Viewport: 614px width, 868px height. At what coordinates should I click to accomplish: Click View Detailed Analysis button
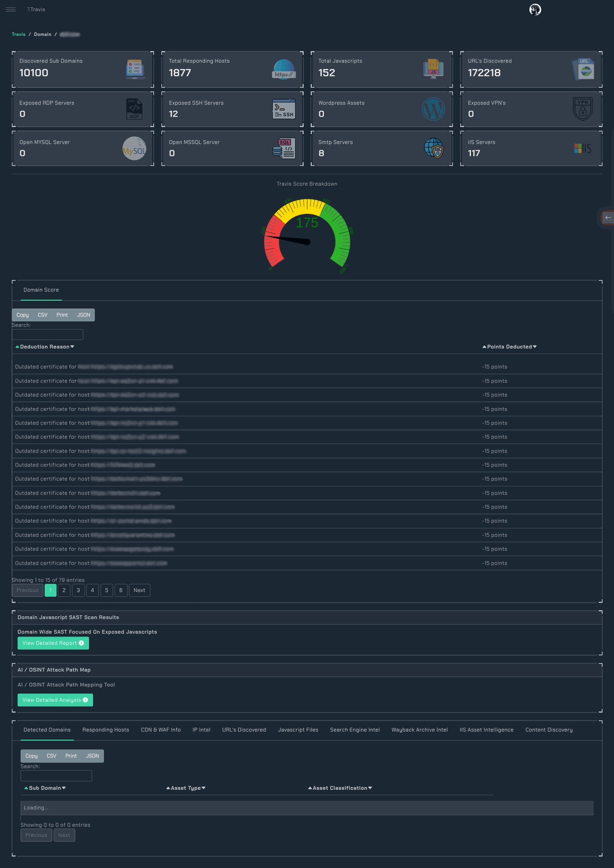pos(55,700)
